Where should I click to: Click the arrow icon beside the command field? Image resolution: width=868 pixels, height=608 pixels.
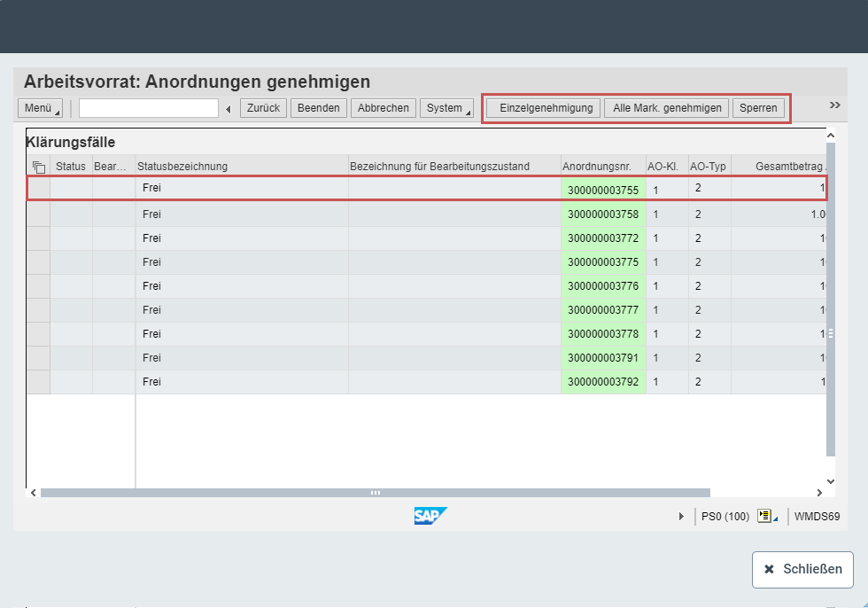(229, 108)
